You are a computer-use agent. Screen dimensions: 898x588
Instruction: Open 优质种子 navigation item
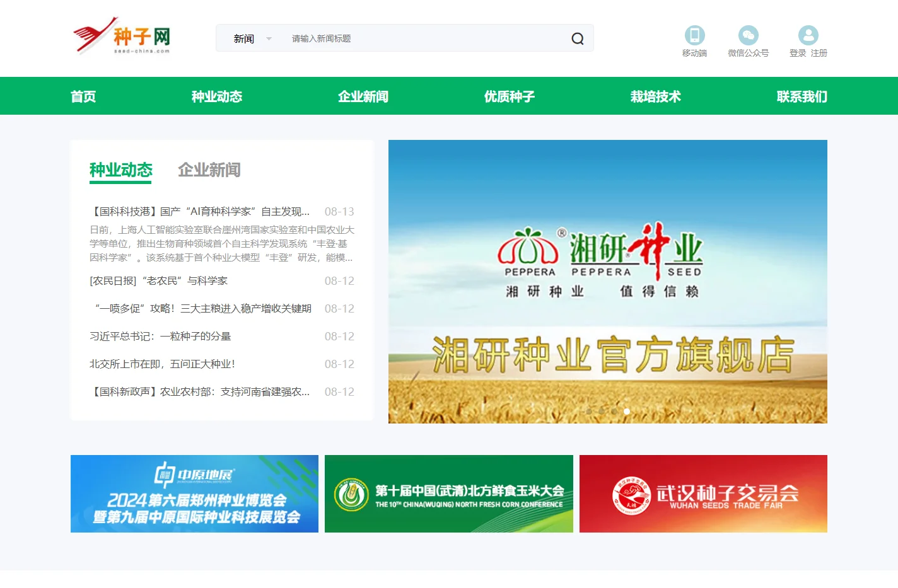tap(510, 96)
